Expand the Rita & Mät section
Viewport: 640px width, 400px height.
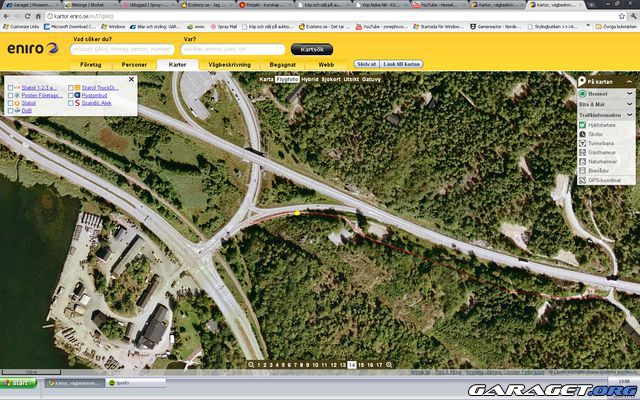click(629, 103)
